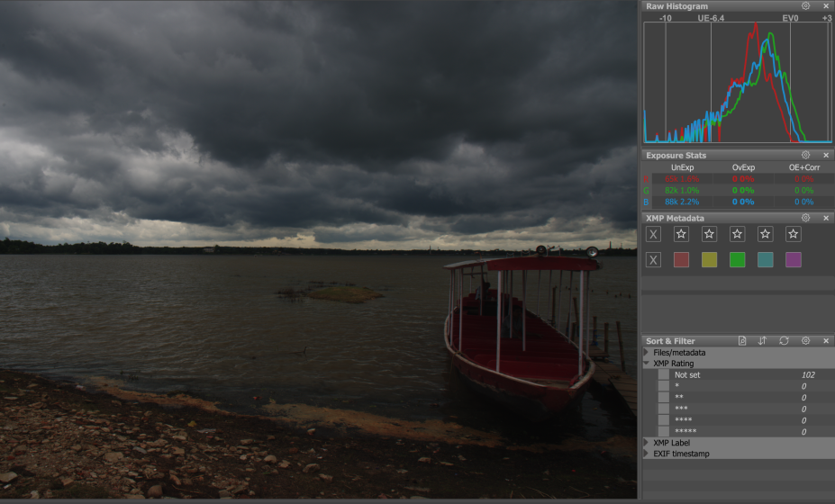
Task: Refresh the Sort & Filter panel
Action: (784, 340)
